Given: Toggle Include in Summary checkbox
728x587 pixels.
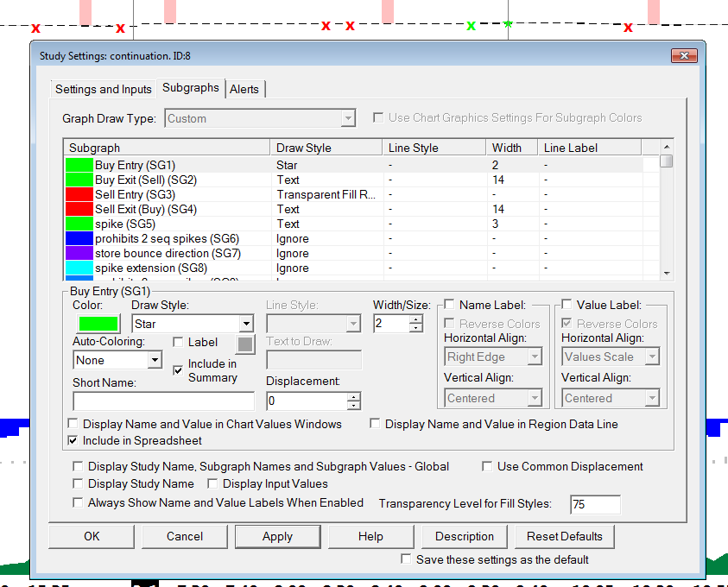Looking at the screenshot, I should 178,370.
